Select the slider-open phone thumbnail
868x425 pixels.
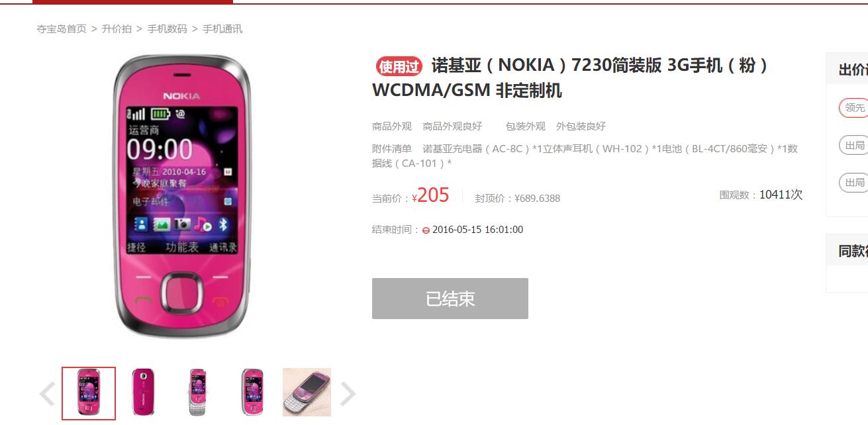point(198,393)
